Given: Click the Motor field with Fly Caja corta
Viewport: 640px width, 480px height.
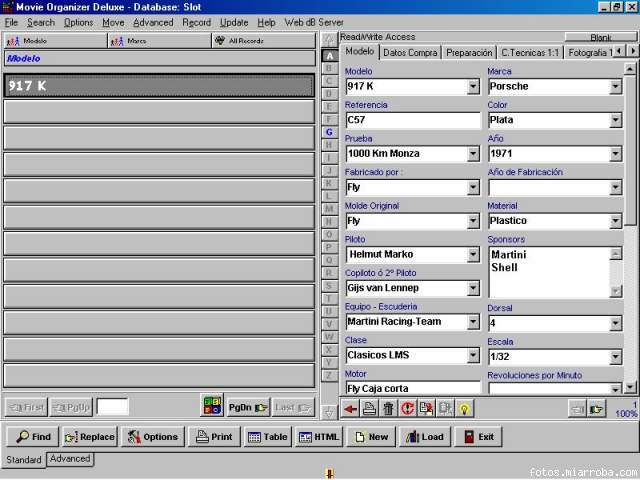Looking at the screenshot, I should [x=413, y=388].
